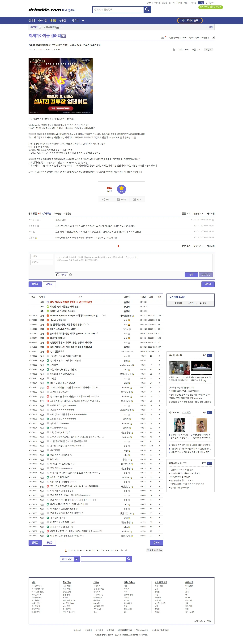Select 등록순 comment sort option
This screenshot has width=243, height=644.
47,213
